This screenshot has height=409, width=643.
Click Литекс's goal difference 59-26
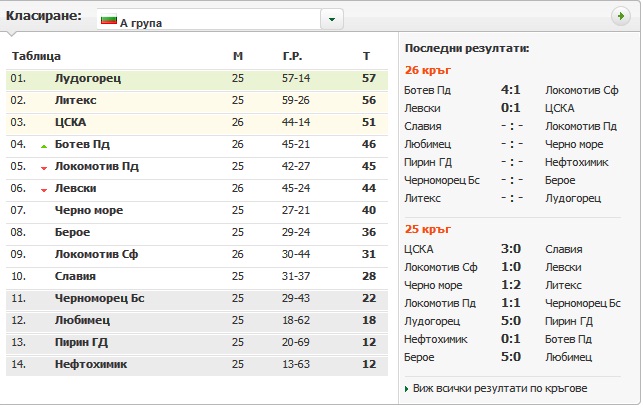pos(296,101)
